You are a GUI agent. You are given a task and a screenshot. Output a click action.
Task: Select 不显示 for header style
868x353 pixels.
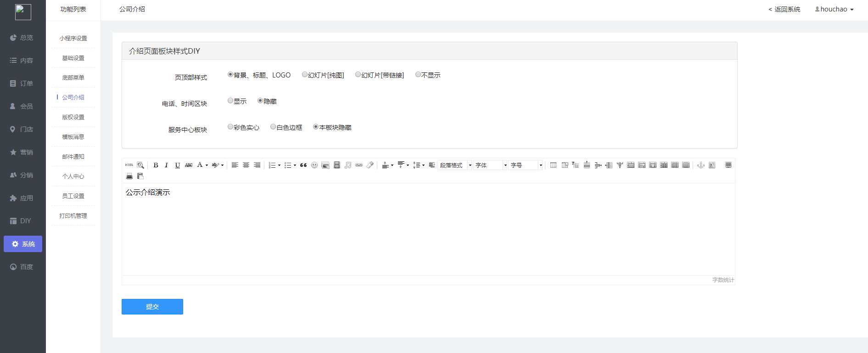[418, 75]
